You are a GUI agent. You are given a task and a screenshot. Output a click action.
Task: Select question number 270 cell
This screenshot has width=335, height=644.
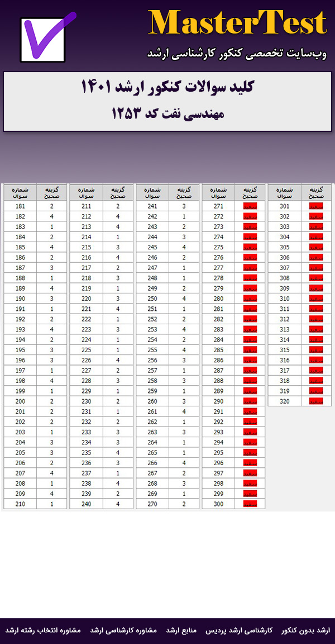(x=152, y=504)
